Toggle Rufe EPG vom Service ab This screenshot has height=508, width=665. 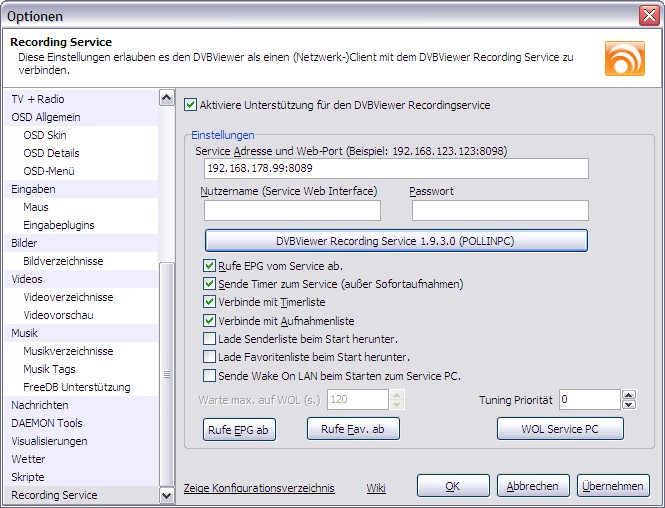210,266
